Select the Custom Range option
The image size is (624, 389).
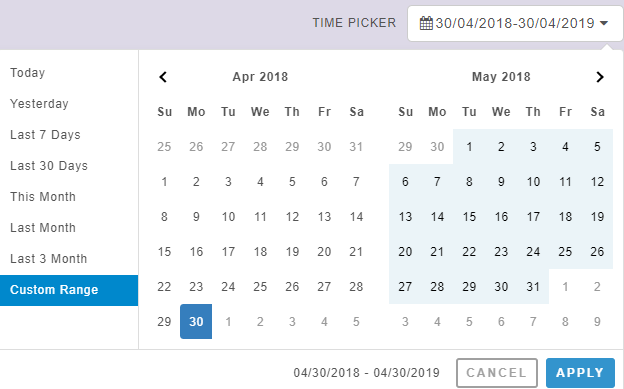tap(69, 290)
